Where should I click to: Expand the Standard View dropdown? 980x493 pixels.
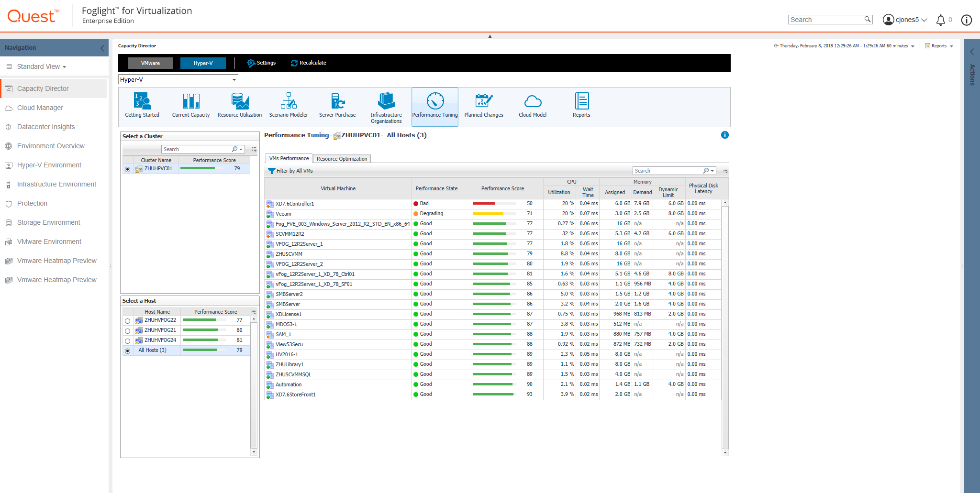click(x=42, y=66)
